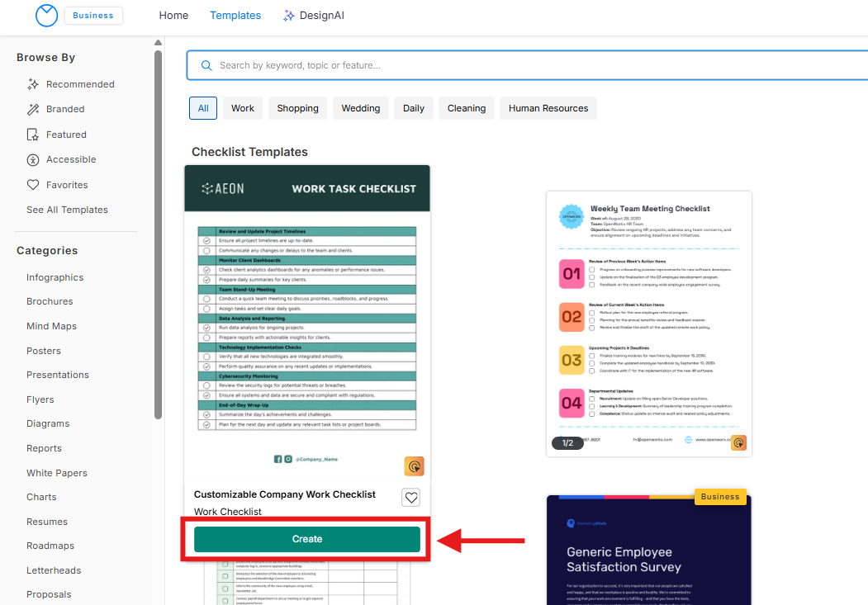Click the Featured bookmark icon

point(33,135)
